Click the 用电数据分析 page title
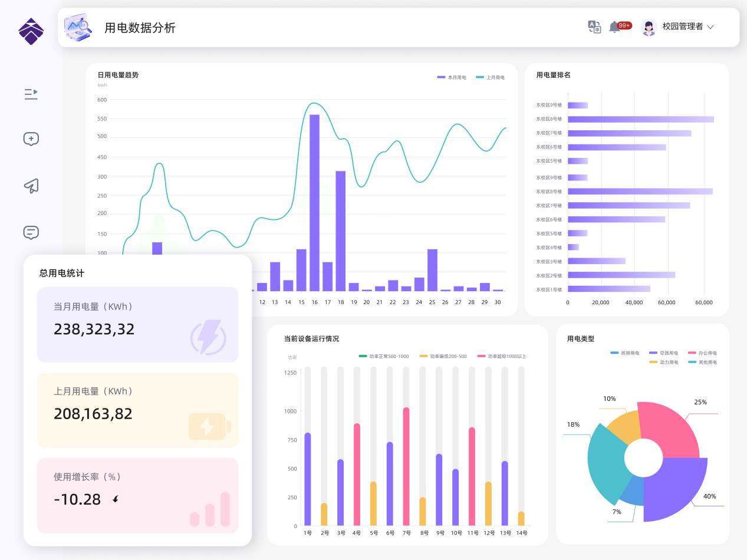 140,28
